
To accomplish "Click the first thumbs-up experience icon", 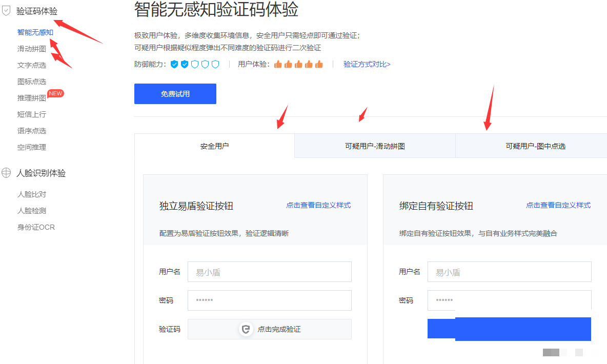I will (278, 64).
